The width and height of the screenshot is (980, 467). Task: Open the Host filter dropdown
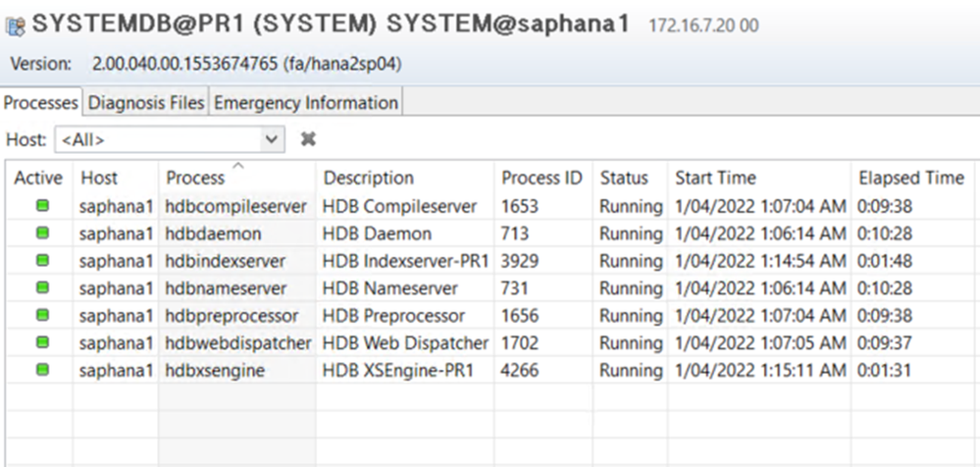(271, 138)
